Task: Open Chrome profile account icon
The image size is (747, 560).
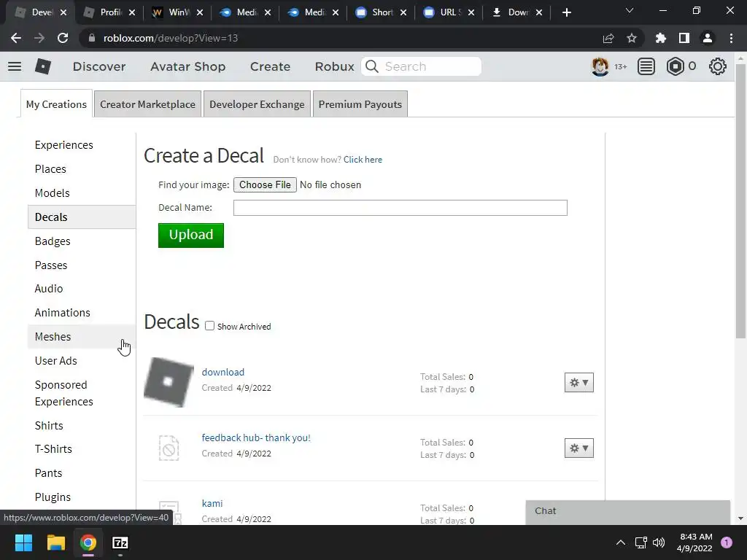Action: (708, 38)
